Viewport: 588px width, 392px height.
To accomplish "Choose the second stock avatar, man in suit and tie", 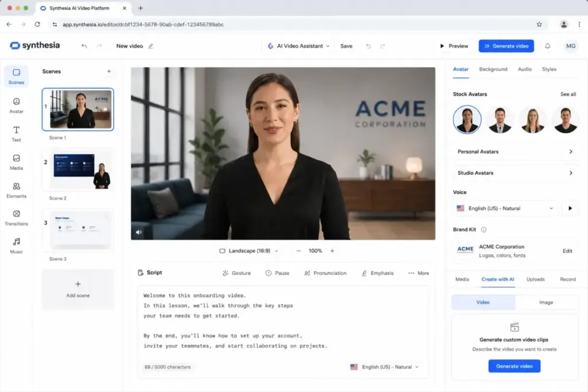I will [500, 119].
